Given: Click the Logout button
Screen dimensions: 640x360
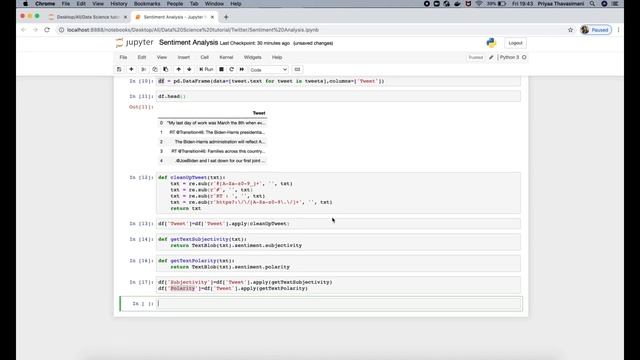Looking at the screenshot, I should point(515,43).
